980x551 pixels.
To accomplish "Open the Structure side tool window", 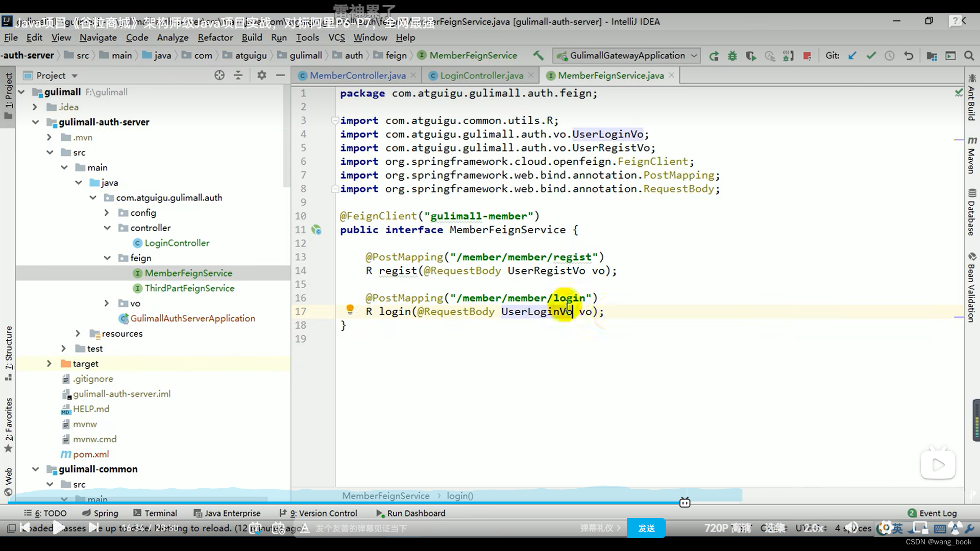I will coord(9,353).
